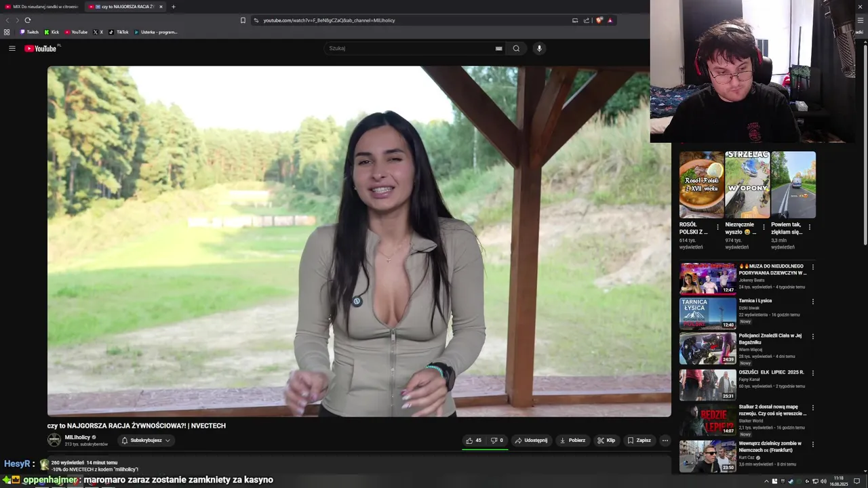The width and height of the screenshot is (868, 488).
Task: Open the browser apps grid icon
Action: tap(7, 32)
